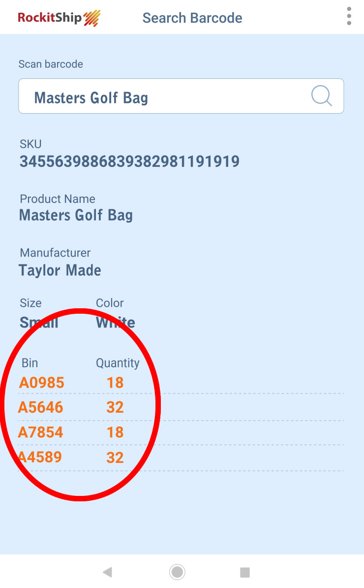The width and height of the screenshot is (364, 588).
Task: Click quantity 18 for bin A0985
Action: [x=115, y=383]
